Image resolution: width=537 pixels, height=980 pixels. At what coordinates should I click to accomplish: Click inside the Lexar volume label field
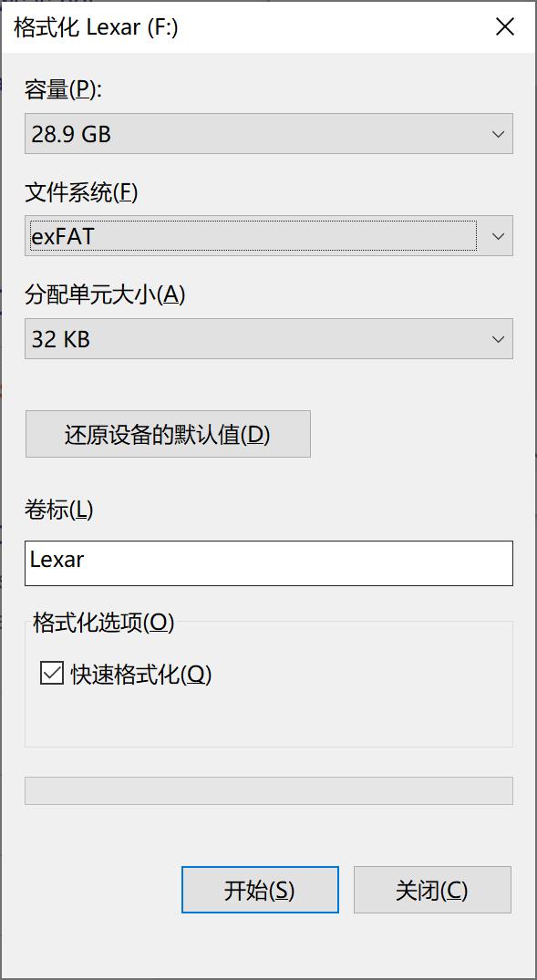(269, 563)
